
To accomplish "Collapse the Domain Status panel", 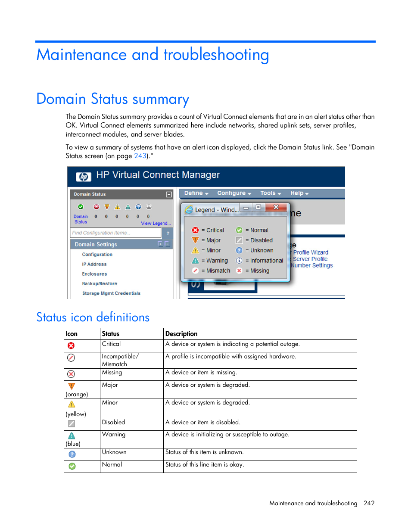I will click(169, 194).
